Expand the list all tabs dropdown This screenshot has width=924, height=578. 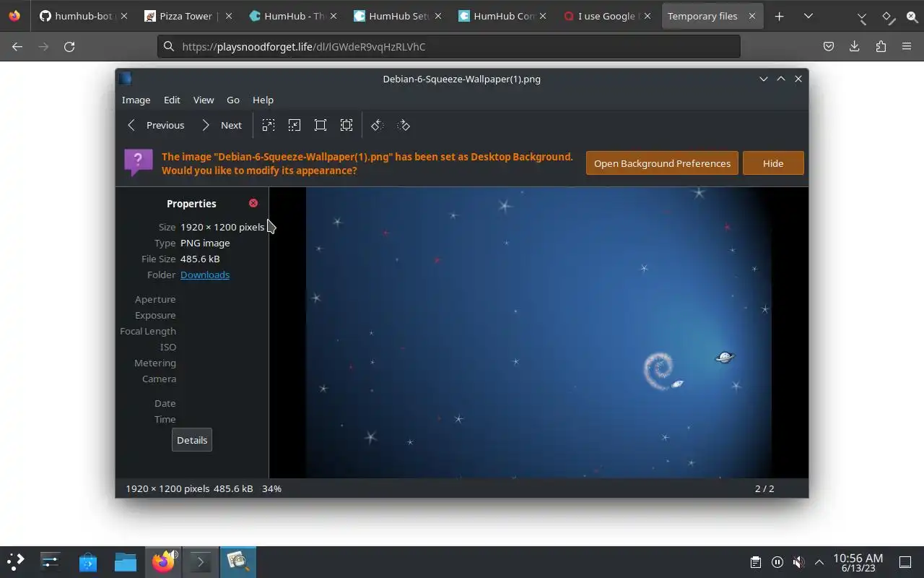808,16
